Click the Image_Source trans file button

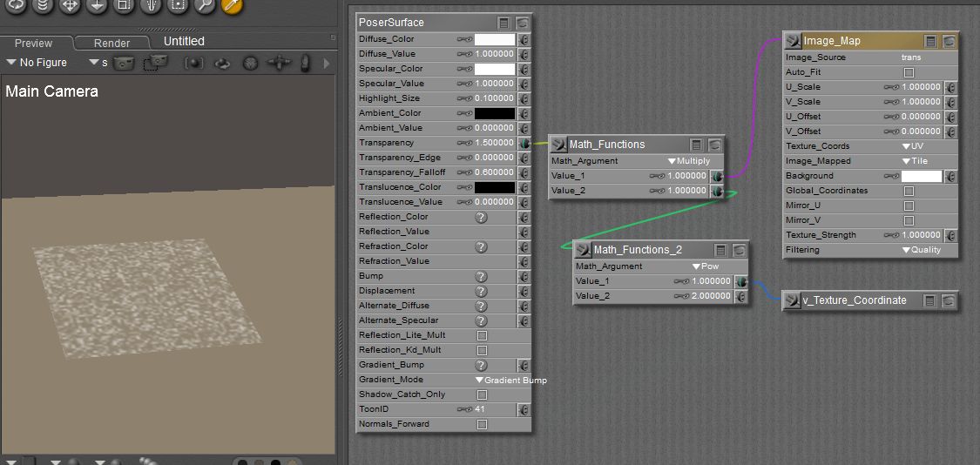(x=911, y=57)
